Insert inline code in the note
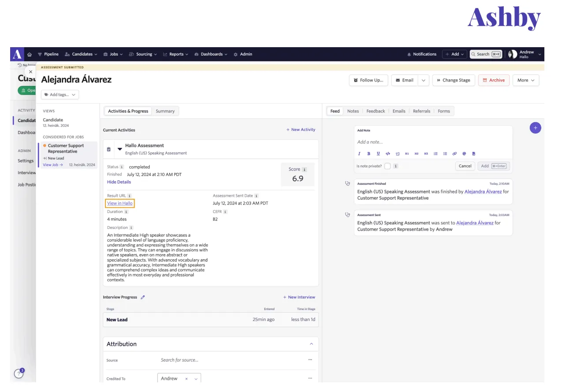This screenshot has height=392, width=566. (x=388, y=153)
